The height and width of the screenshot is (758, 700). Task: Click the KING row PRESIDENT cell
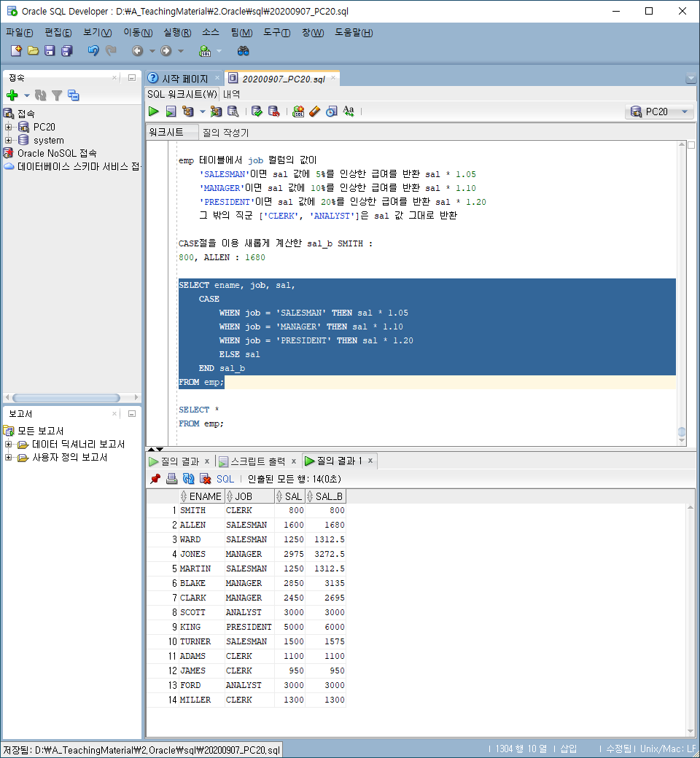tap(249, 627)
